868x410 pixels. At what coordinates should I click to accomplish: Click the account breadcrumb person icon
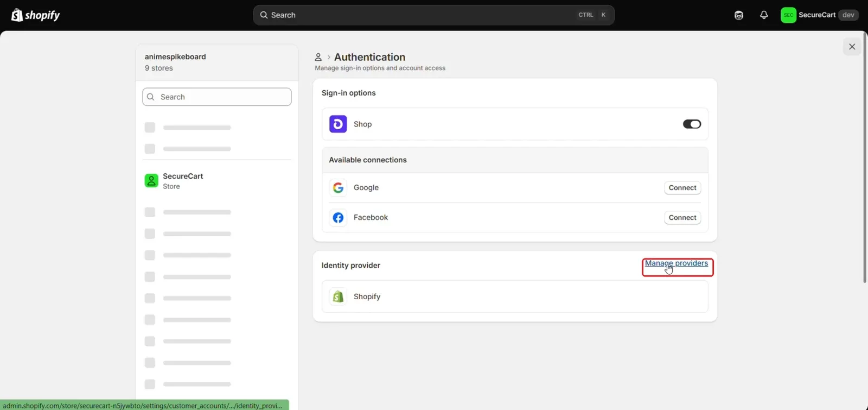click(x=318, y=57)
